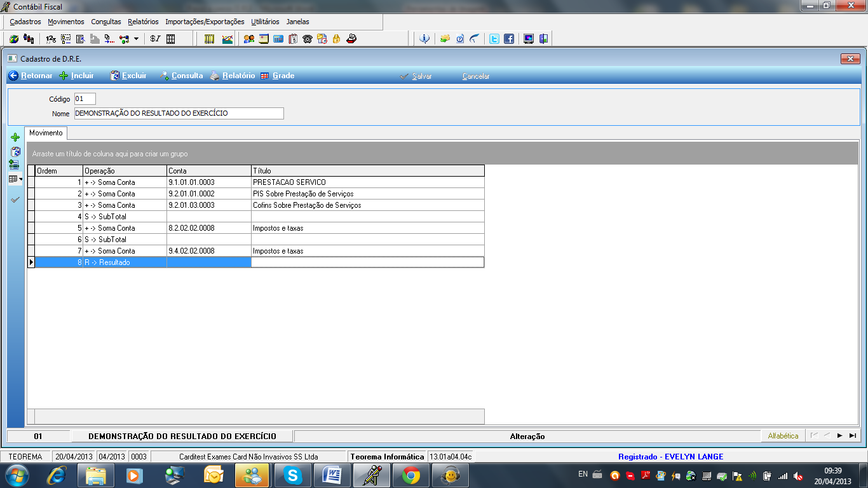Click the 123 numbering toolbar icon
The image size is (868, 488).
(51, 39)
